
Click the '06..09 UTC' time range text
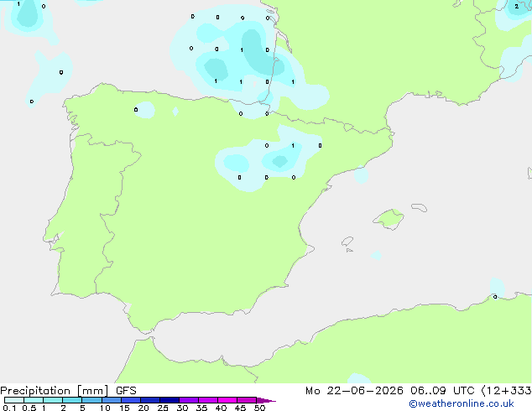[442, 391]
